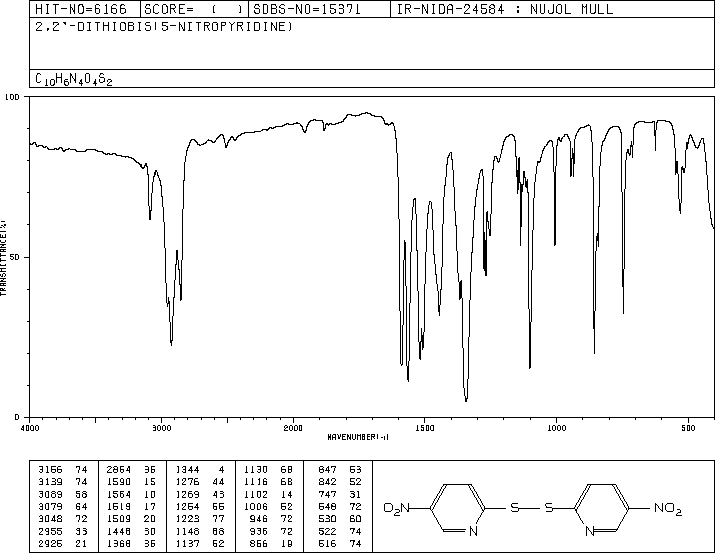Image resolution: width=715 pixels, height=553 pixels.
Task: Click the 1137 peak value
Action: (187, 543)
